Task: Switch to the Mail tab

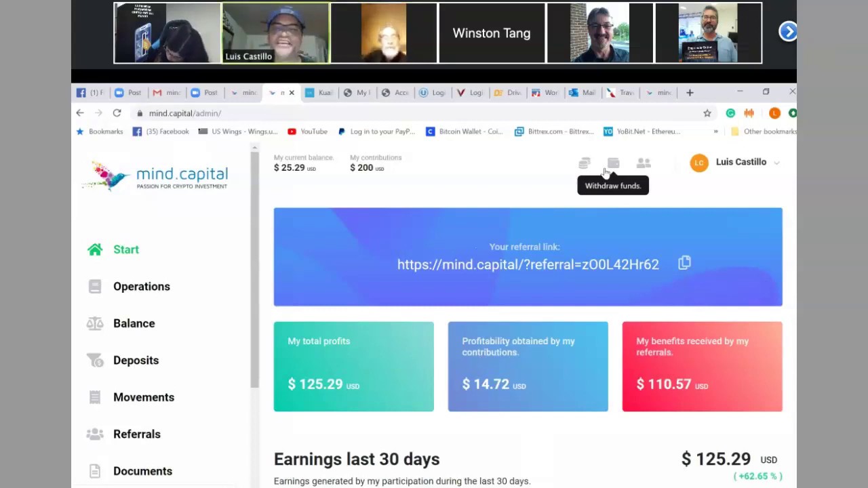Action: point(583,93)
